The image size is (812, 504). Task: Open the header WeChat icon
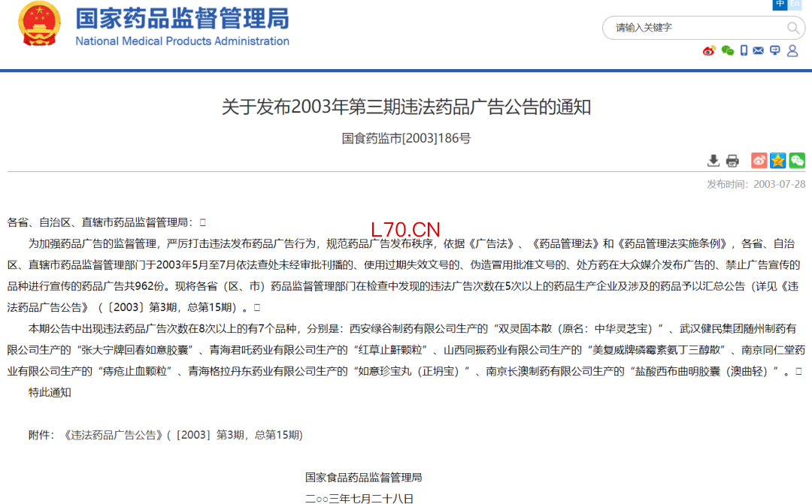point(728,51)
